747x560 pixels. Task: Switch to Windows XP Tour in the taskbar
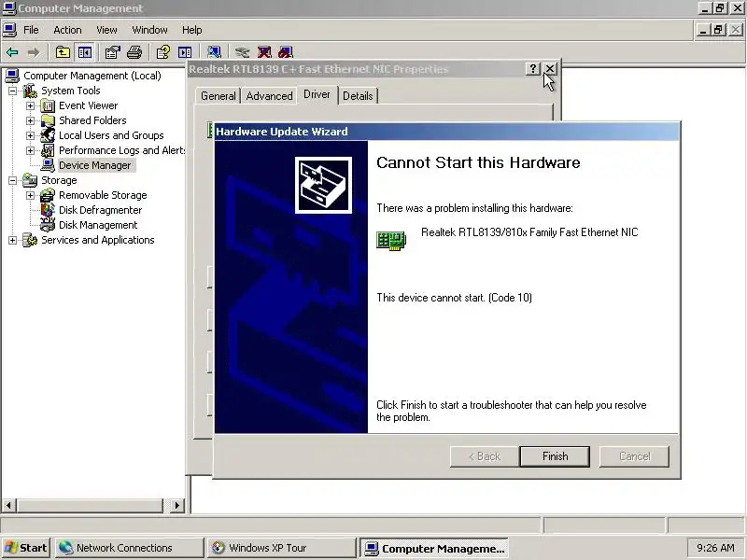click(x=281, y=548)
